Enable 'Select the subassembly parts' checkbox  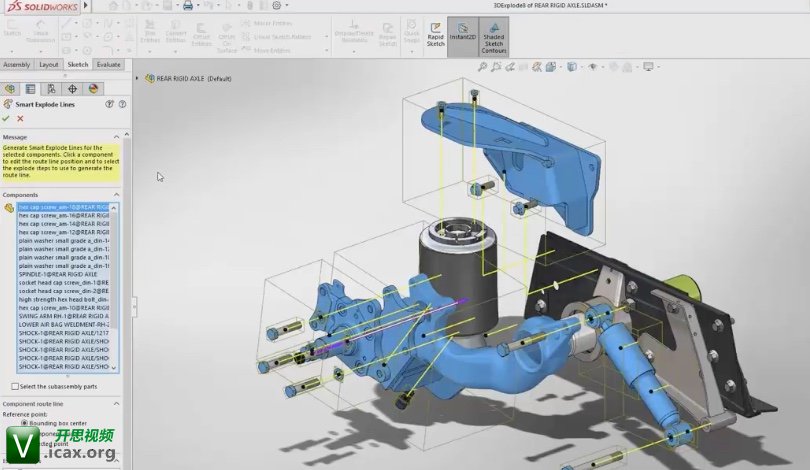[15, 386]
